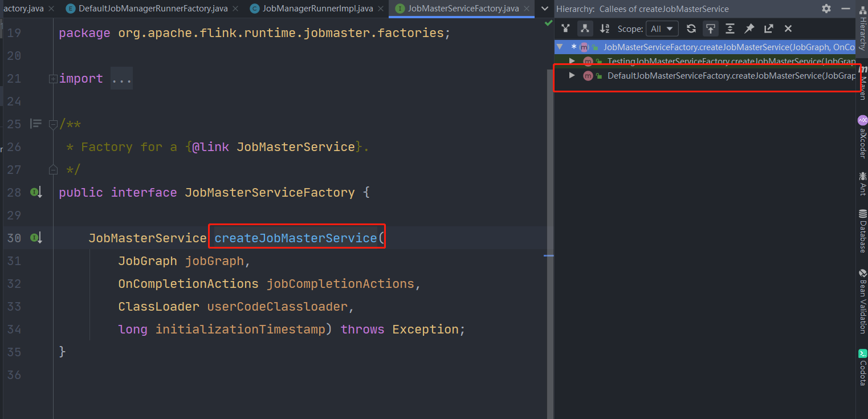Viewport: 868px width, 419px height.
Task: Open Codota tool window
Action: 862,367
